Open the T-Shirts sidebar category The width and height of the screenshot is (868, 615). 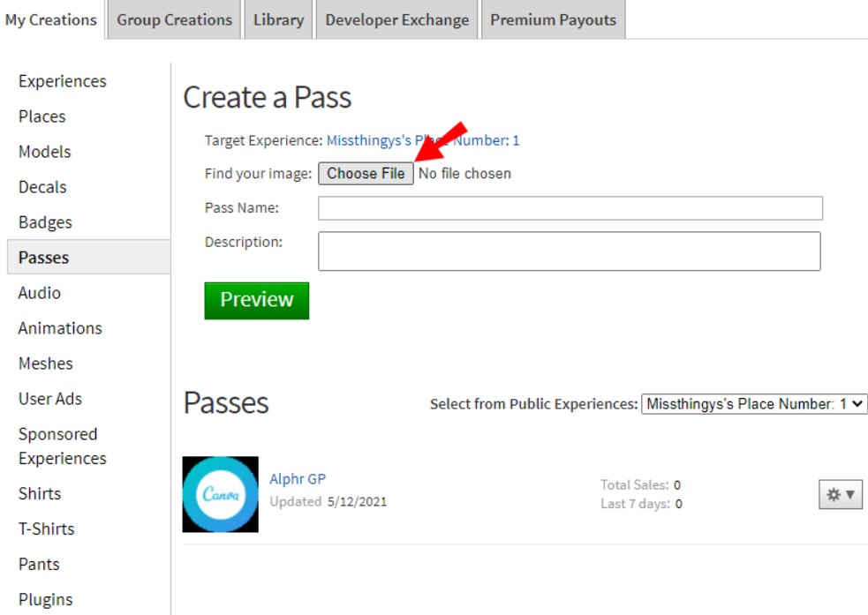(x=47, y=529)
